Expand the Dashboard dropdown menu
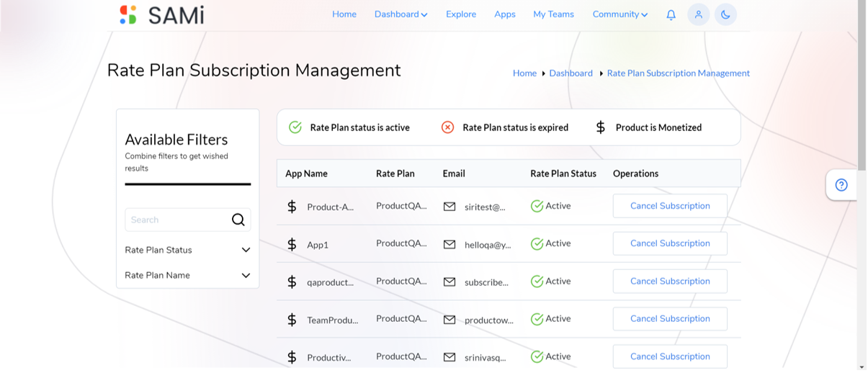The width and height of the screenshot is (868, 373). pos(401,14)
